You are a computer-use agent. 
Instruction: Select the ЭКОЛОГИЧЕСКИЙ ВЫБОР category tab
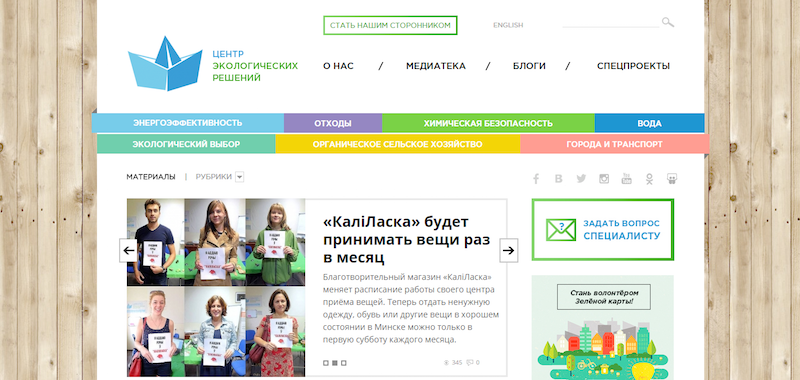pos(186,144)
